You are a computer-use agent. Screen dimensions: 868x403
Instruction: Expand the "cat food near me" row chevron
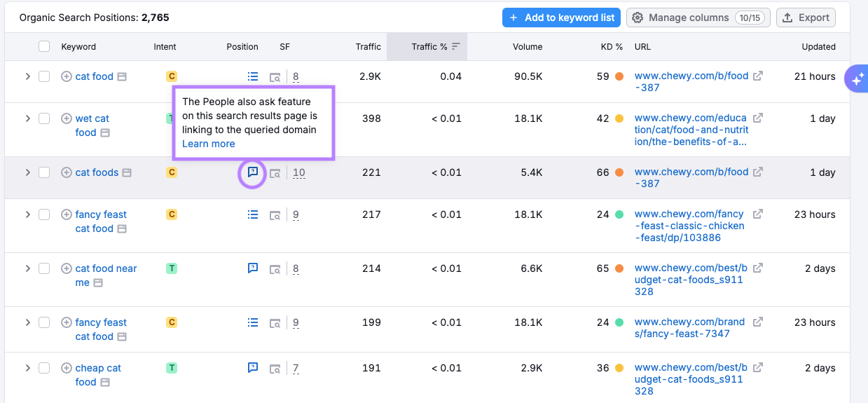click(x=28, y=268)
